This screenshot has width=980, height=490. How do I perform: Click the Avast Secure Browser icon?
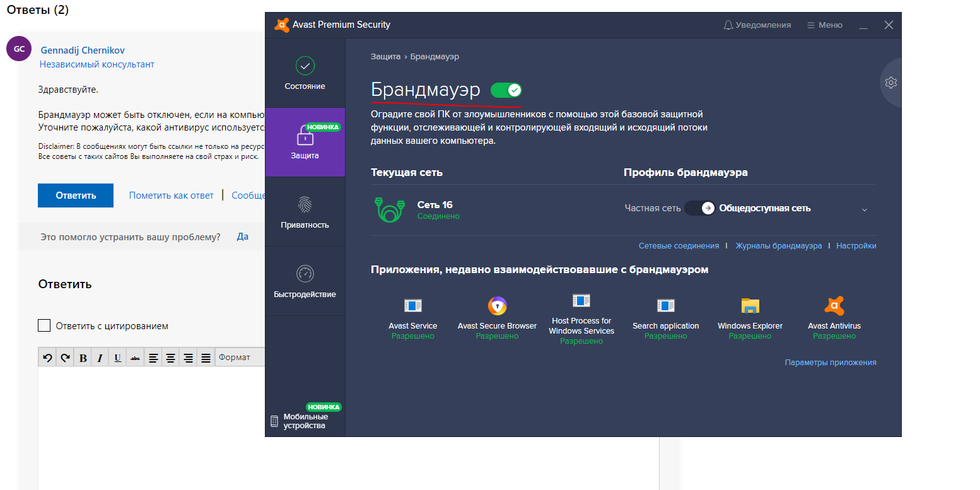click(x=498, y=306)
